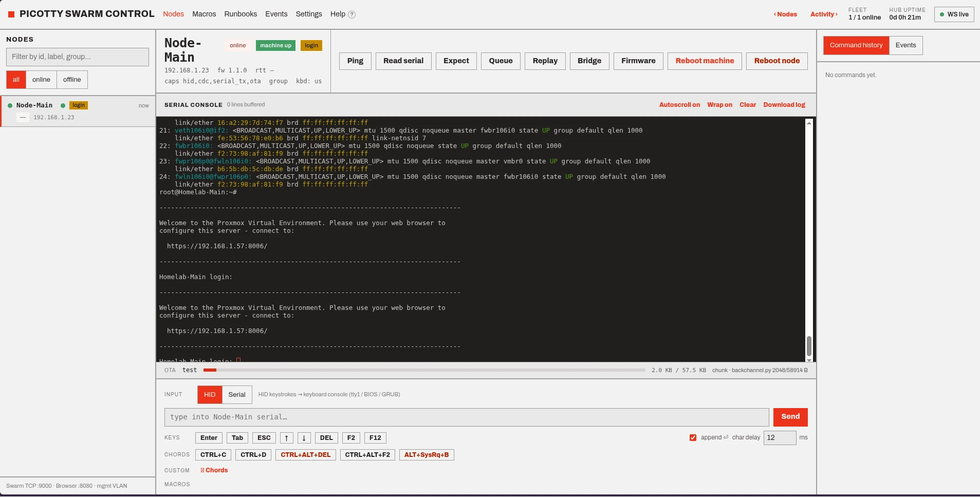Image resolution: width=980 pixels, height=497 pixels.
Task: Select HID input mode
Action: 210,395
